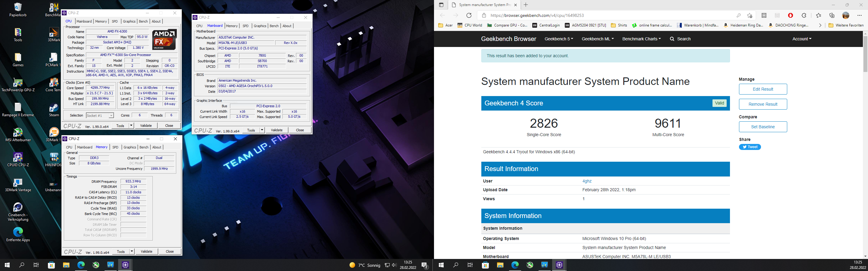The width and height of the screenshot is (868, 271).
Task: Open About tab in Mainboard window
Action: click(287, 26)
